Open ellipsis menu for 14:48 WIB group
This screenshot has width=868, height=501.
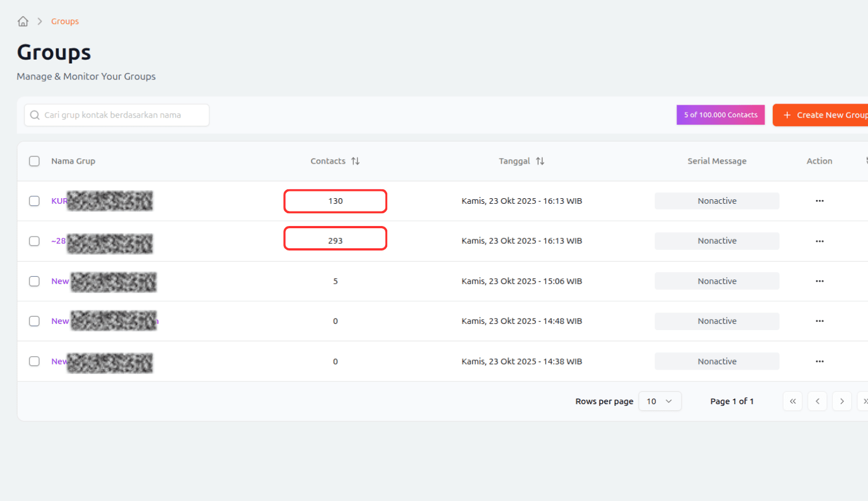coord(819,321)
